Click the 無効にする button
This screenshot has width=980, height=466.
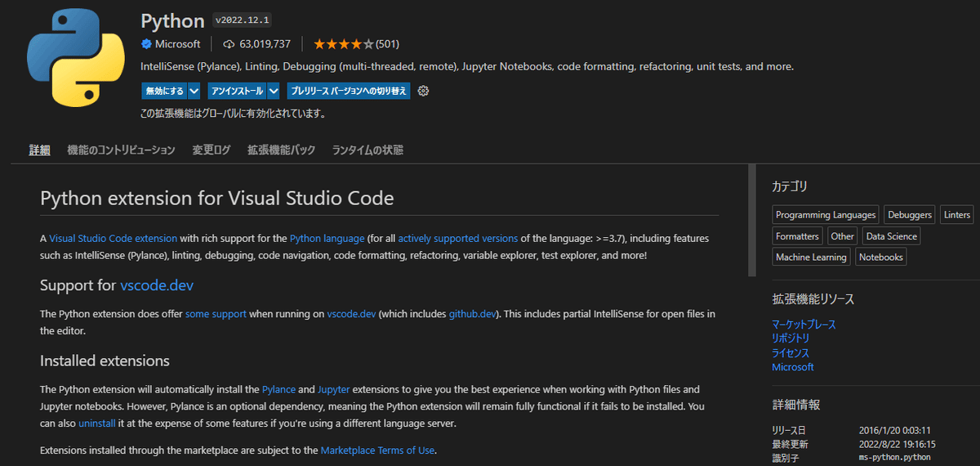click(x=164, y=91)
